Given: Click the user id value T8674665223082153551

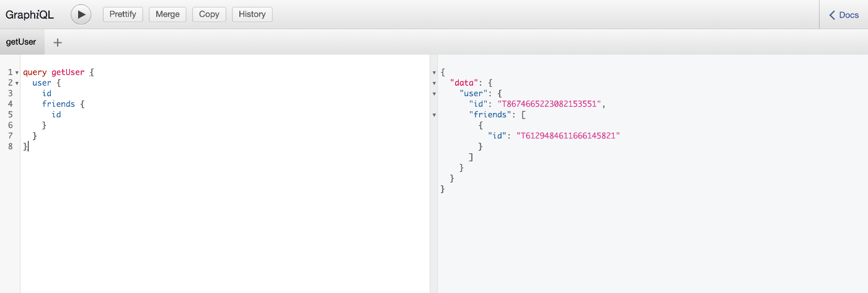Looking at the screenshot, I should click(549, 104).
